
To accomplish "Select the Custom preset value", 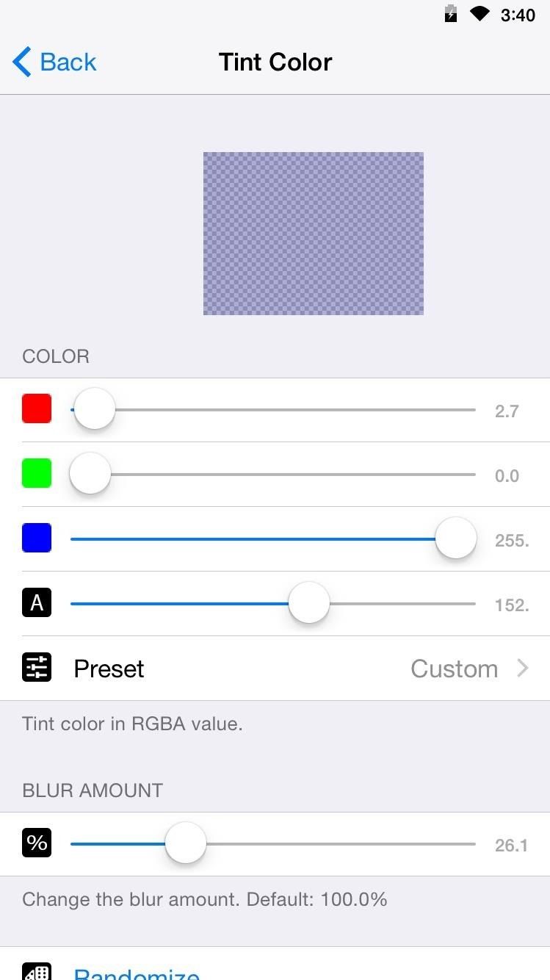I will pyautogui.click(x=454, y=669).
